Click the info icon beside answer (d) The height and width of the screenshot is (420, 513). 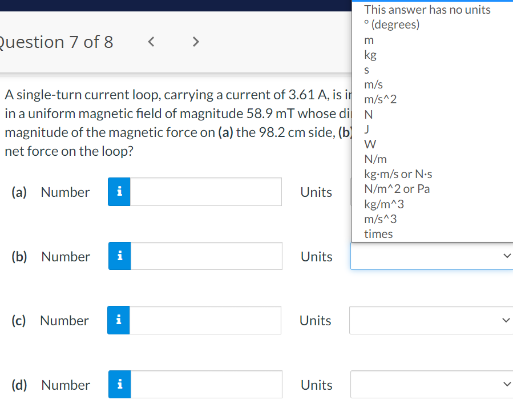119,384
